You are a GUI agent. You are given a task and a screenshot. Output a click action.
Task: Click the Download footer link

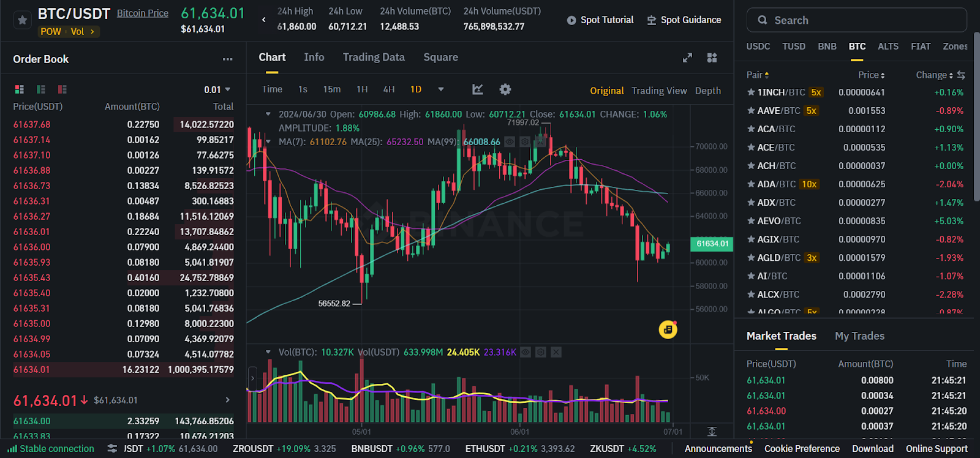tap(873, 449)
